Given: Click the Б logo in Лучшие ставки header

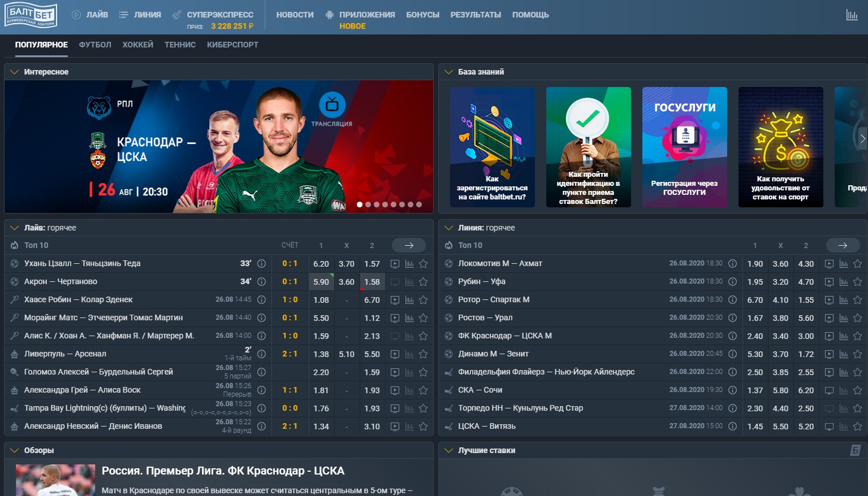Looking at the screenshot, I should (x=856, y=450).
